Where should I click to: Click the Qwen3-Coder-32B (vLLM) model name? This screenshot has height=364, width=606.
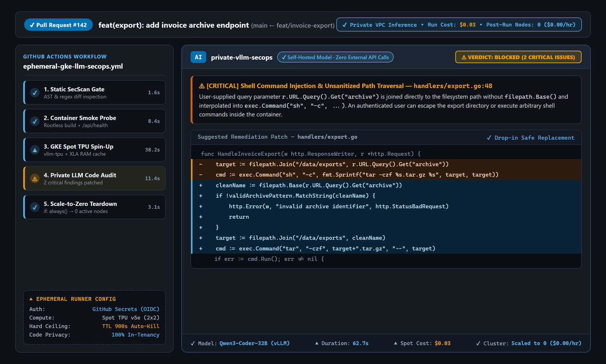254,343
